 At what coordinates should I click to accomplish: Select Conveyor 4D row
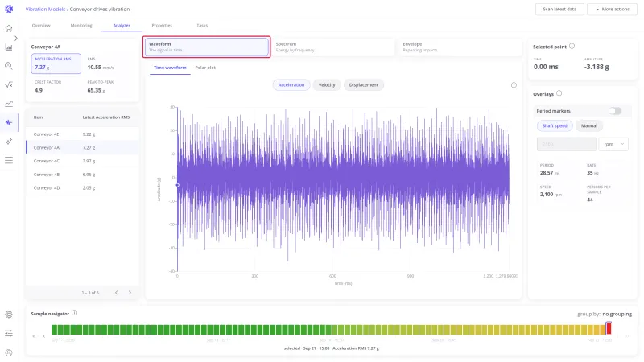point(83,188)
